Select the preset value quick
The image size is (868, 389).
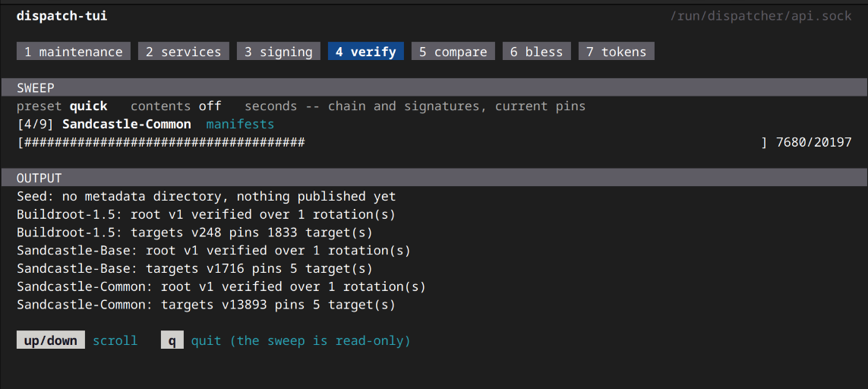click(x=89, y=106)
